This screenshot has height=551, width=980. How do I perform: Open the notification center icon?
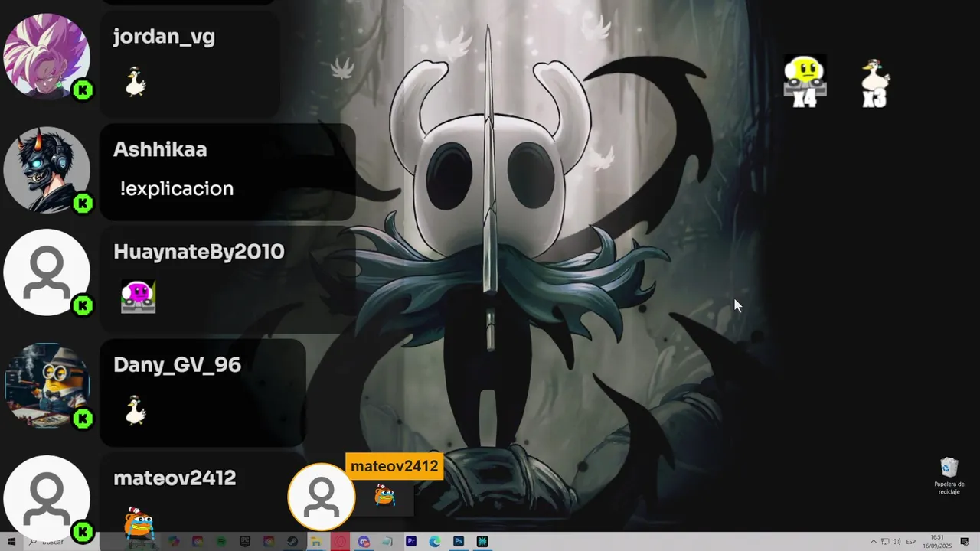[965, 542]
